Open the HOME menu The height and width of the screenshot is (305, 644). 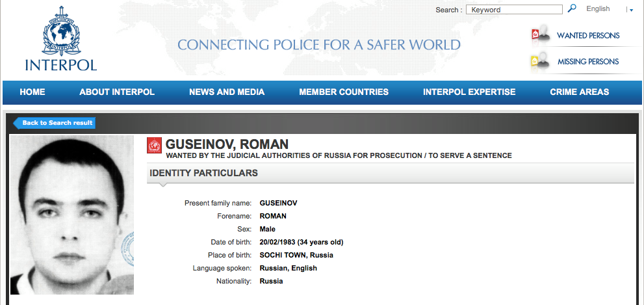coord(32,92)
